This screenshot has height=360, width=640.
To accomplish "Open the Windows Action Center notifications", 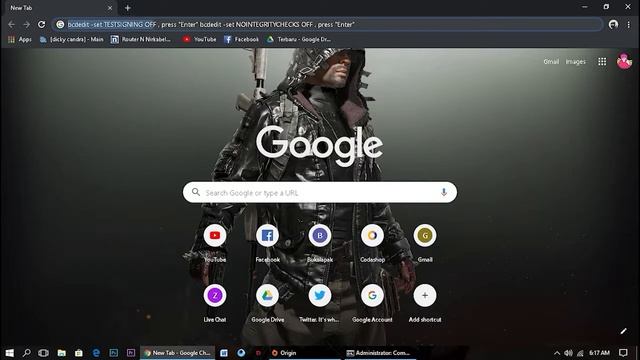I will (623, 353).
